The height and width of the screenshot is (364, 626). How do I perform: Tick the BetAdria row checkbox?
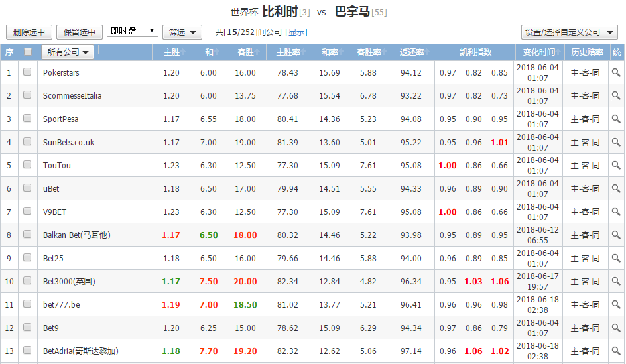click(27, 349)
